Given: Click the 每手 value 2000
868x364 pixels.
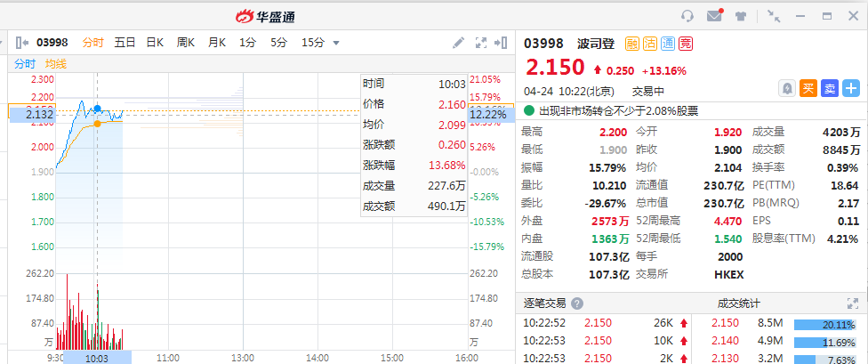Looking at the screenshot, I should pyautogui.click(x=730, y=256).
